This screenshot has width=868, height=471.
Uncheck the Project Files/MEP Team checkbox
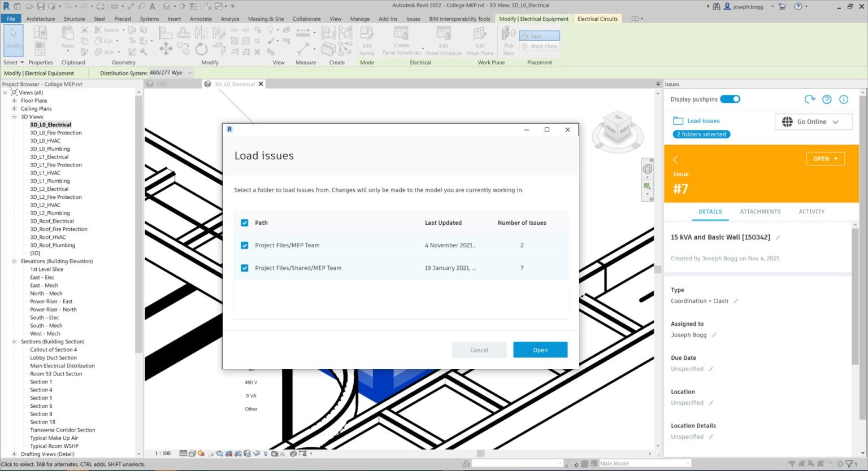[x=245, y=245]
